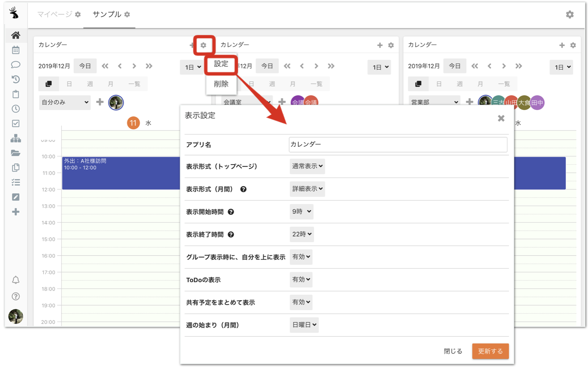Click plus icon of third カレンダー panel

[562, 45]
